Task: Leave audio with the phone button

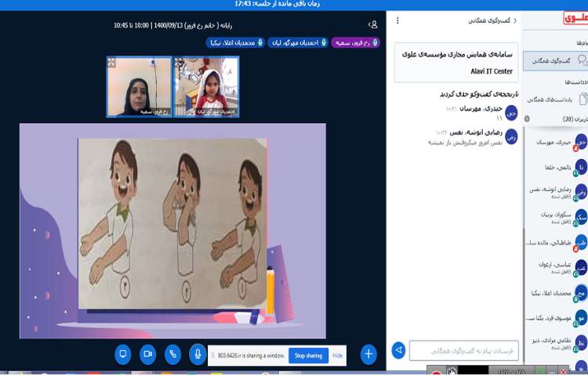Action: [173, 354]
